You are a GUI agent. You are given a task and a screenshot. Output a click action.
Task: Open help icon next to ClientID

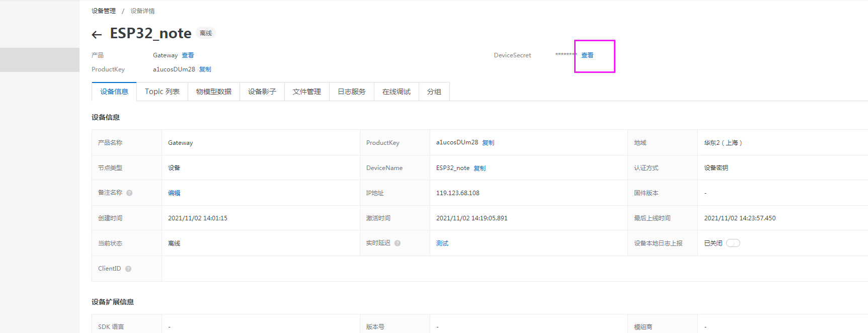tap(128, 269)
